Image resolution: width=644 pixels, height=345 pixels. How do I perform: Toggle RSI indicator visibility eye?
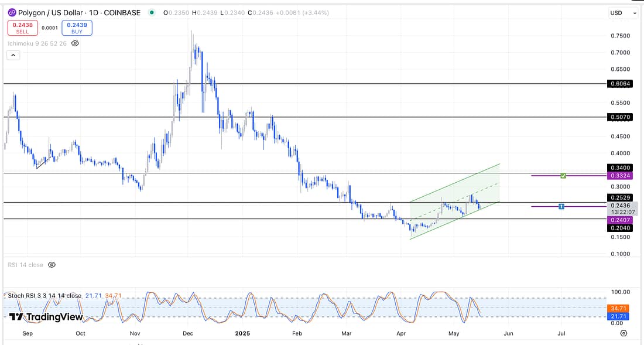tap(52, 265)
